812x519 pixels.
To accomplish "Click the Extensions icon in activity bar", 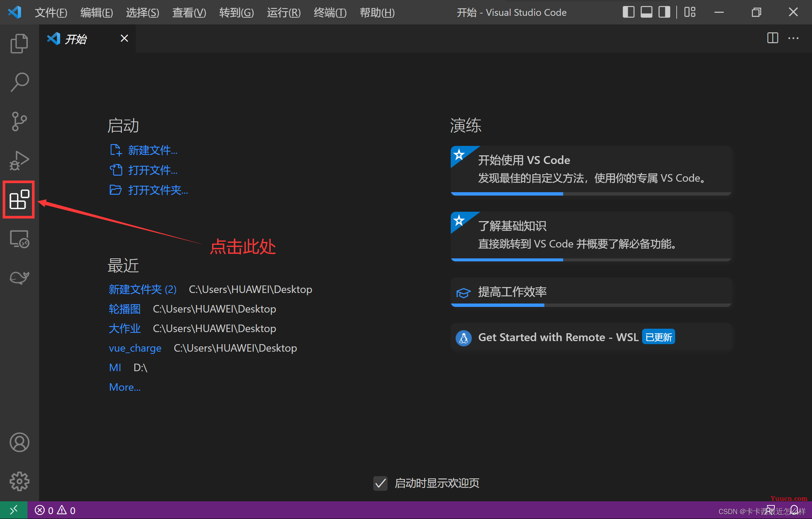I will click(x=19, y=199).
